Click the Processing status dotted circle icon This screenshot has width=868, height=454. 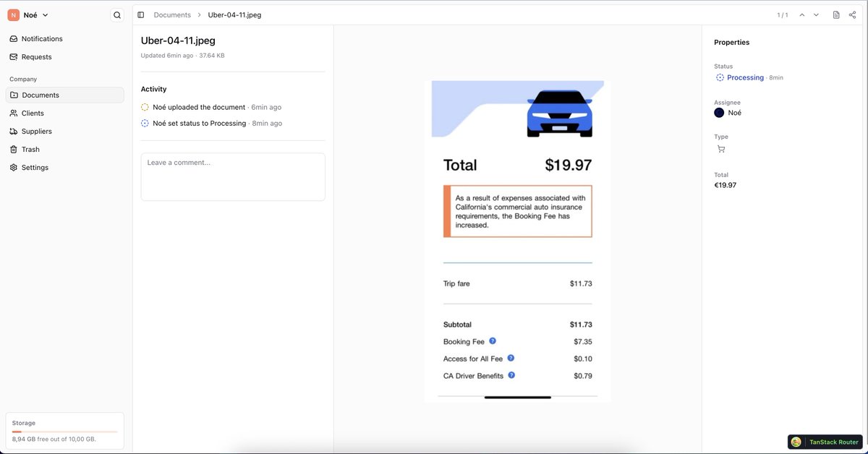(x=720, y=77)
